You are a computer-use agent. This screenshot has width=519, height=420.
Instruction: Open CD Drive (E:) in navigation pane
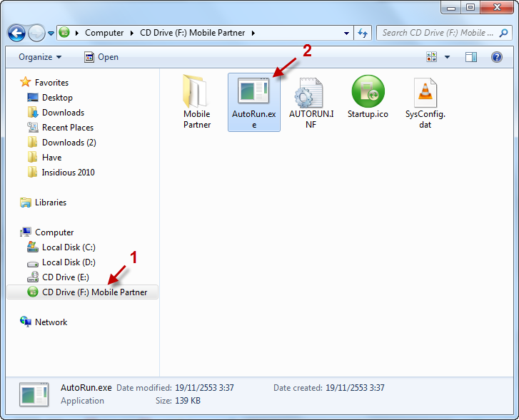pos(66,277)
